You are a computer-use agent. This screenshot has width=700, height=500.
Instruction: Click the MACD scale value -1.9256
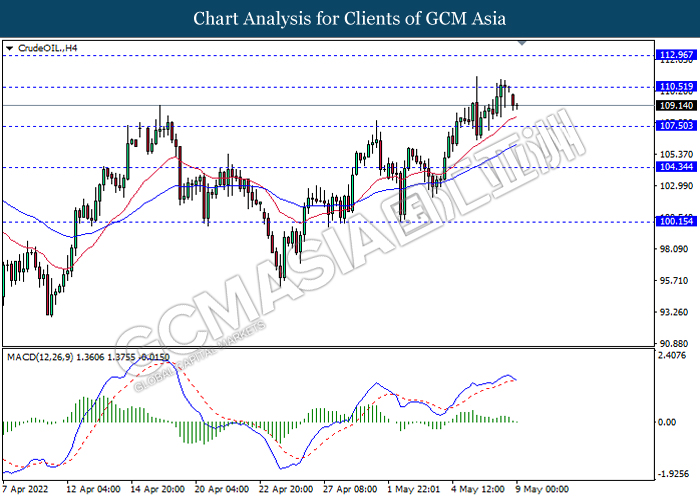673,473
